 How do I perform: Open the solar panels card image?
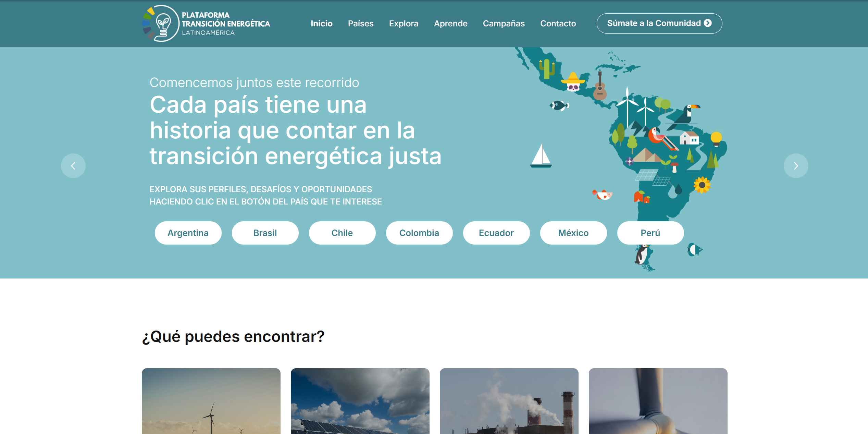pos(360,401)
